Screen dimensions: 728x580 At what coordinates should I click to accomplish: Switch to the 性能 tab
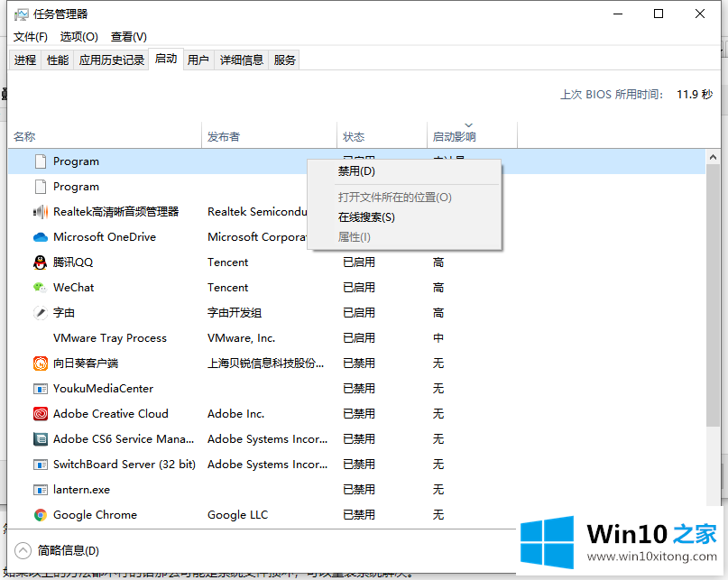pyautogui.click(x=58, y=60)
